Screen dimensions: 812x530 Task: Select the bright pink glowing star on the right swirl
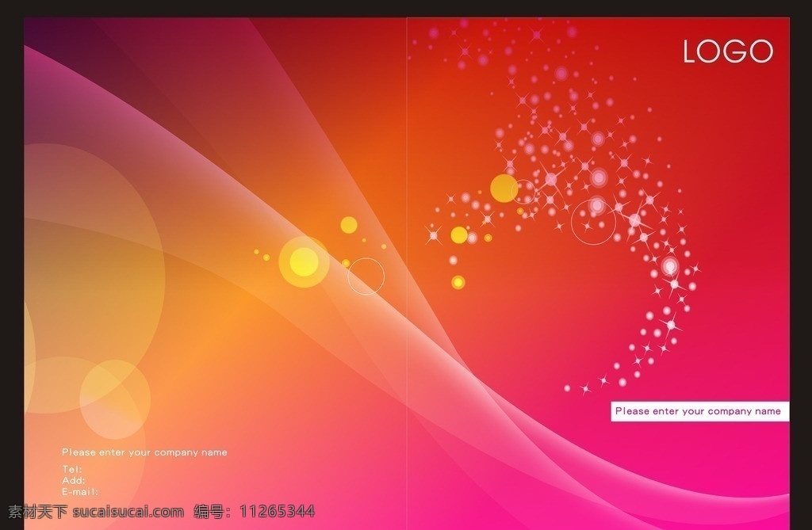pyautogui.click(x=670, y=266)
